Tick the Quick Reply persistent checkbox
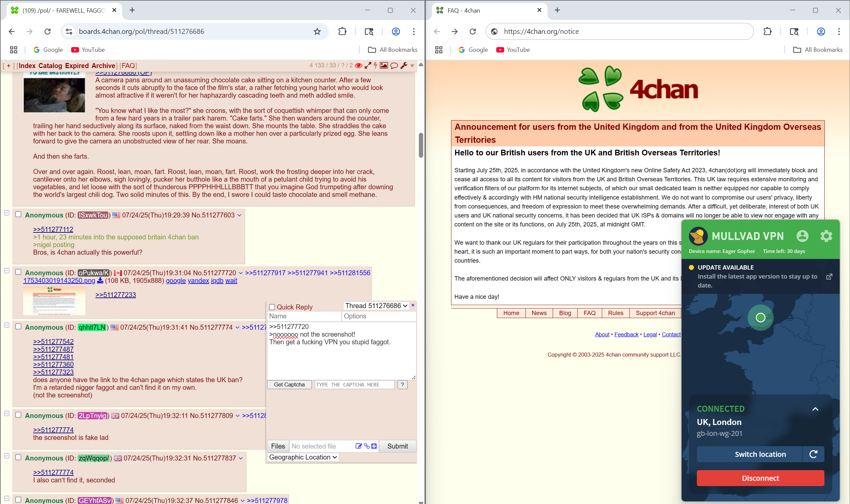This screenshot has height=504, width=850. [272, 307]
